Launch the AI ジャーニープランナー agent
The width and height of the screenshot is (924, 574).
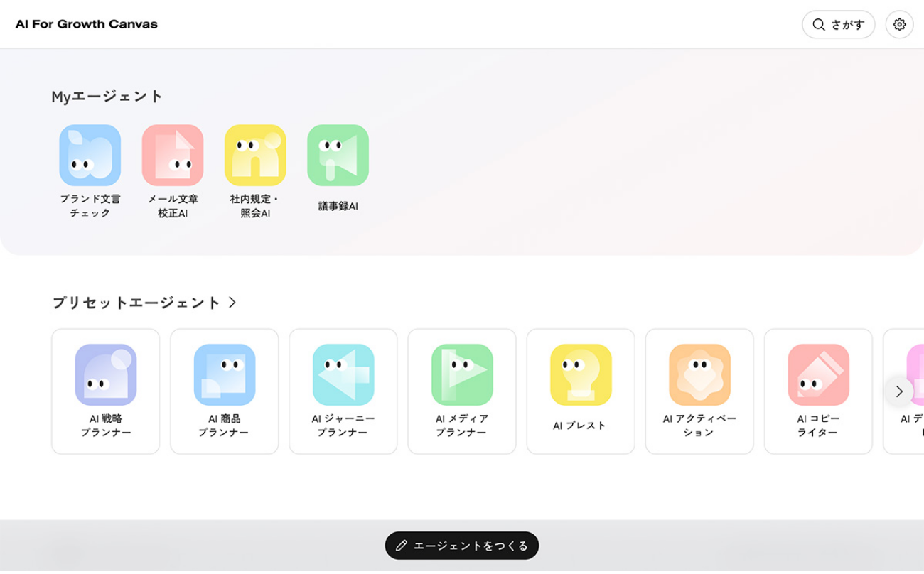point(343,389)
